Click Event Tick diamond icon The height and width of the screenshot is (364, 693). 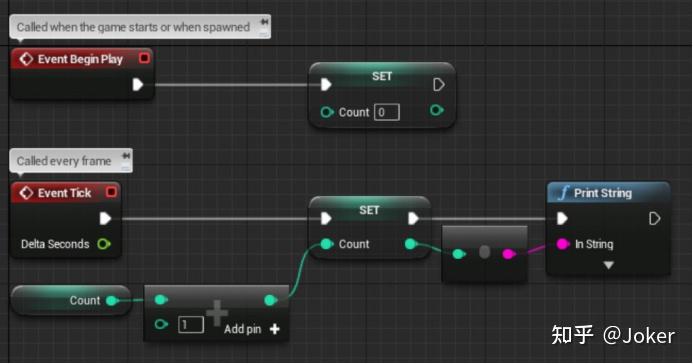click(x=26, y=193)
